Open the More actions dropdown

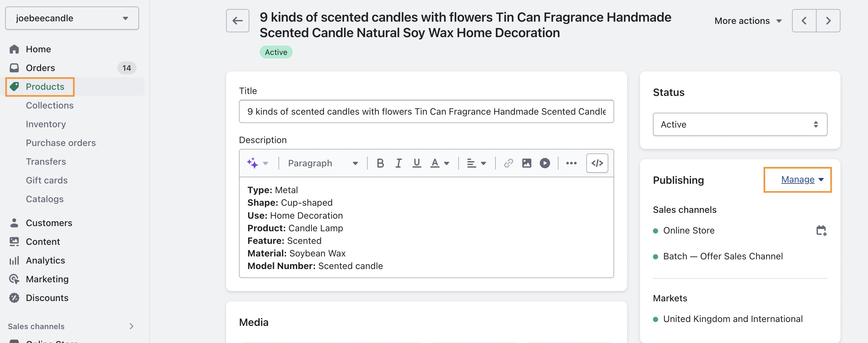748,21
